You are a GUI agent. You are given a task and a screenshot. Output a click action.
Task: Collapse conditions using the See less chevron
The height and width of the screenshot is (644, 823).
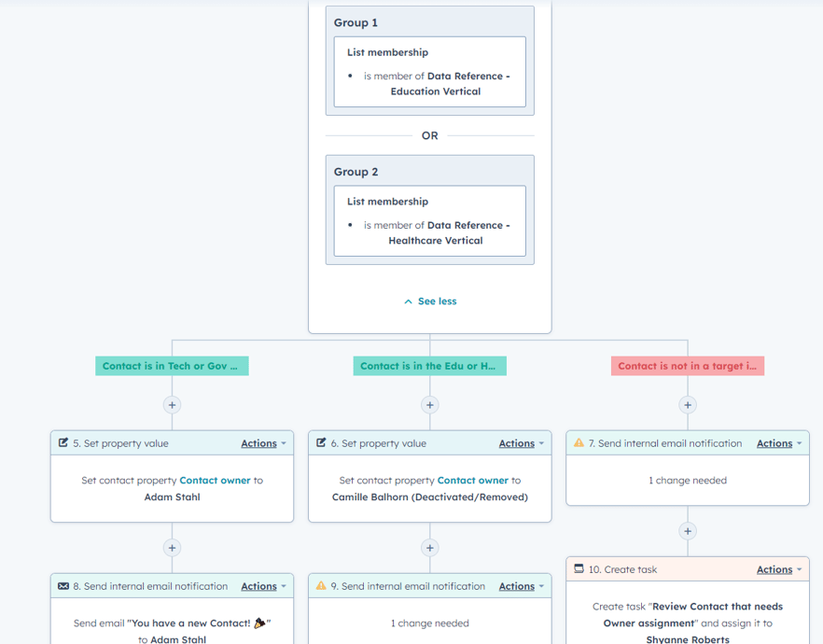[x=408, y=301]
